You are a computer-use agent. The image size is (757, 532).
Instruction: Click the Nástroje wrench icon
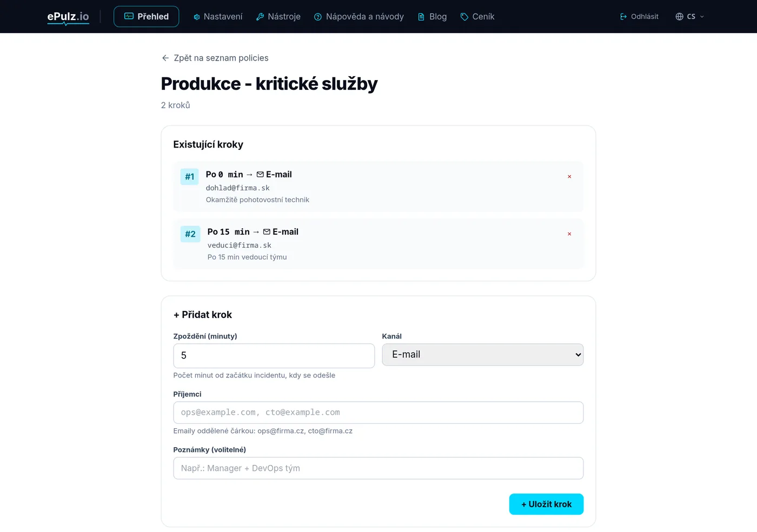[x=260, y=17]
